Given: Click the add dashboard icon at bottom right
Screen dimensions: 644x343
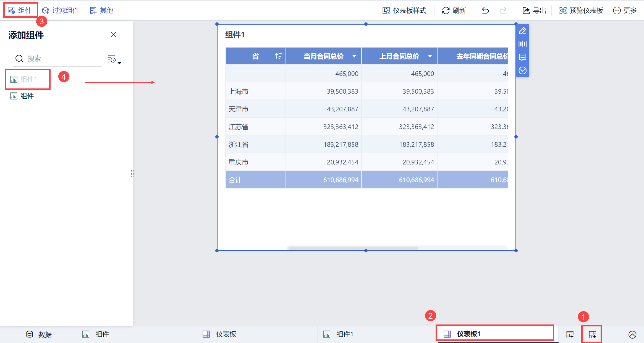Looking at the screenshot, I should point(592,334).
